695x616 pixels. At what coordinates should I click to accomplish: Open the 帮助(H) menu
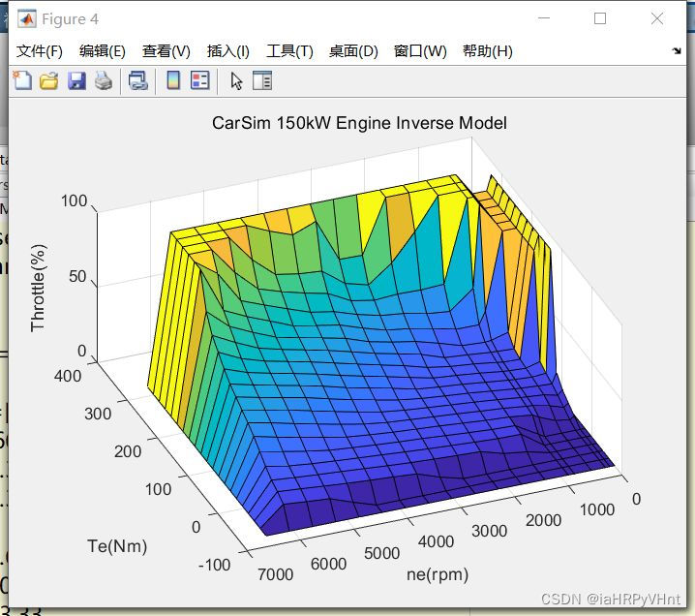pyautogui.click(x=488, y=51)
